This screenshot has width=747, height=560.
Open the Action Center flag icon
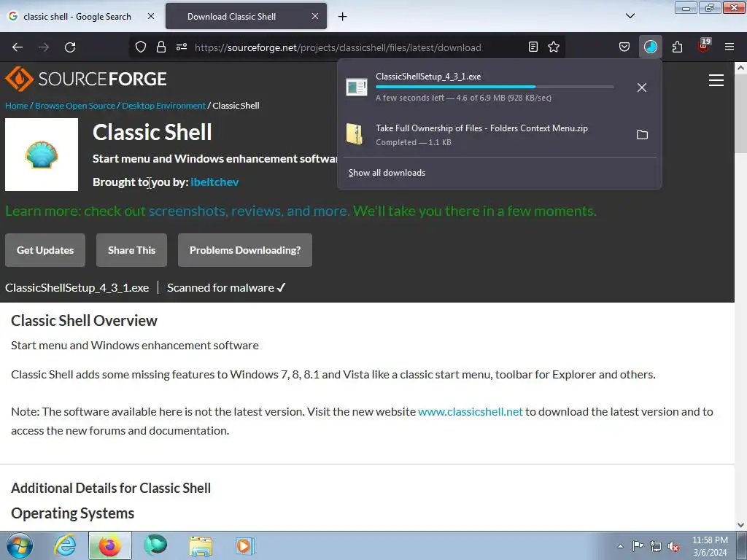(x=638, y=545)
